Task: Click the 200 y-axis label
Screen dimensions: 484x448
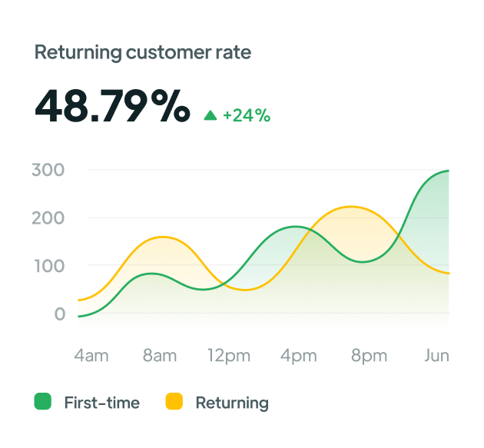Action: (48, 217)
